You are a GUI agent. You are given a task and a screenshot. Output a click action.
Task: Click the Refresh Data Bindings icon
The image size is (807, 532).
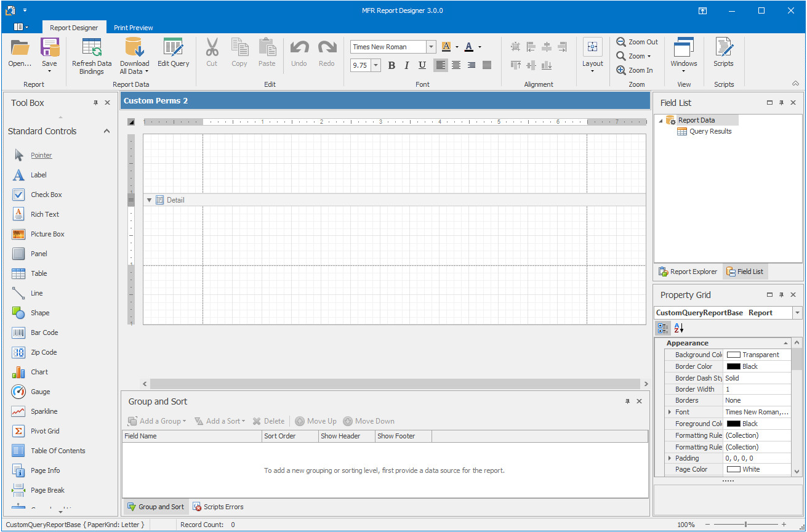click(92, 48)
